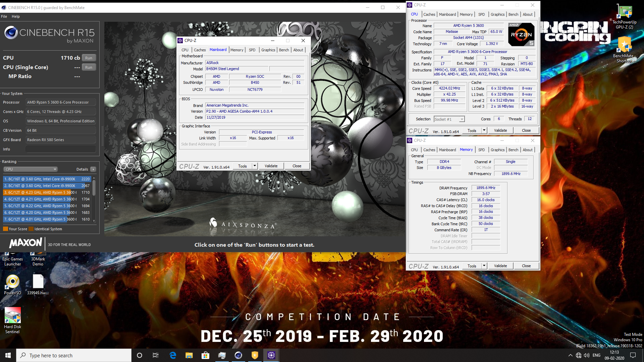Open Tools dropdown arrow in CPU tab CPU-Z window

tap(484, 130)
